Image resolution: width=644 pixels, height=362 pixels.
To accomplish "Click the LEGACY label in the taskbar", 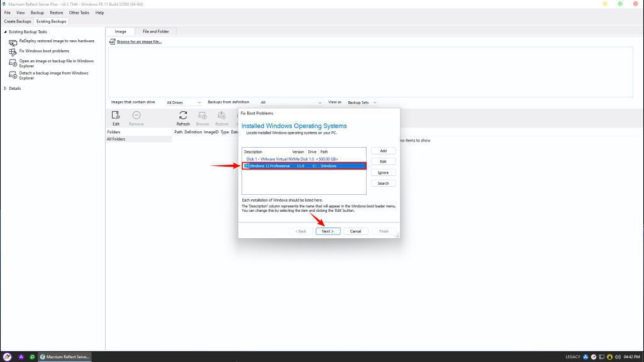I will tap(572, 357).
